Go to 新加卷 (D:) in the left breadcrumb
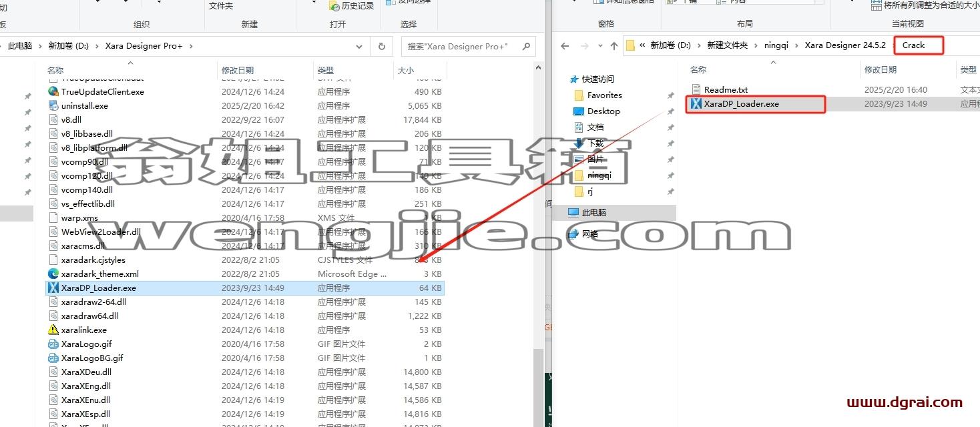The height and width of the screenshot is (427, 980). (x=68, y=46)
